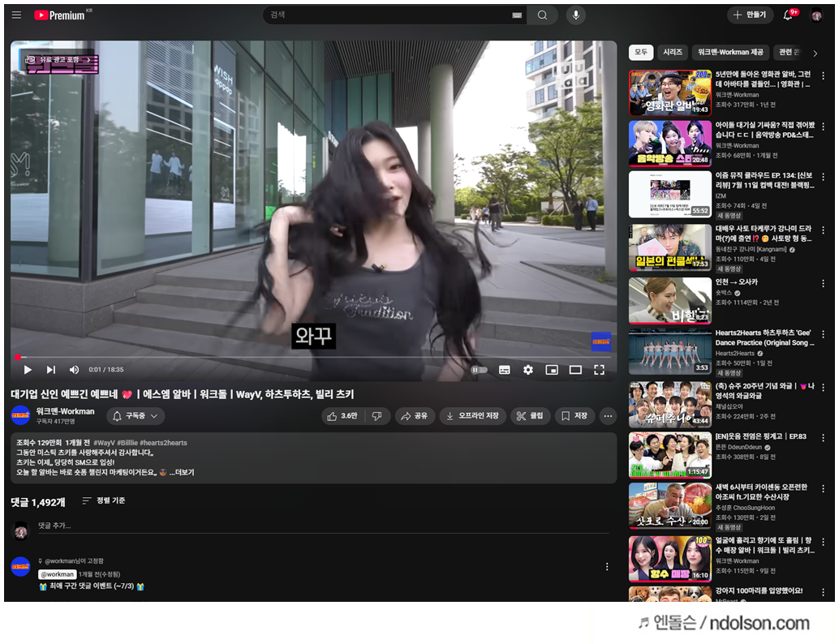Dislike the video

point(376,415)
